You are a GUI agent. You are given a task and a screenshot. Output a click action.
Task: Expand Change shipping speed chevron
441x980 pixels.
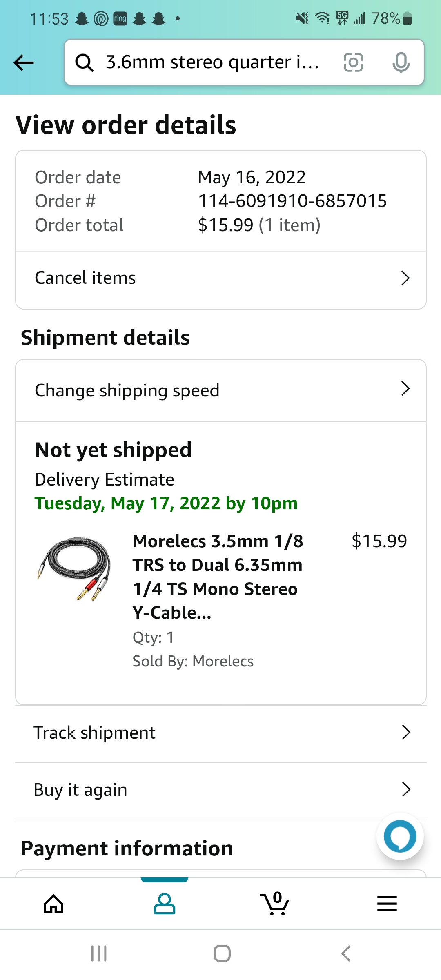click(x=405, y=389)
